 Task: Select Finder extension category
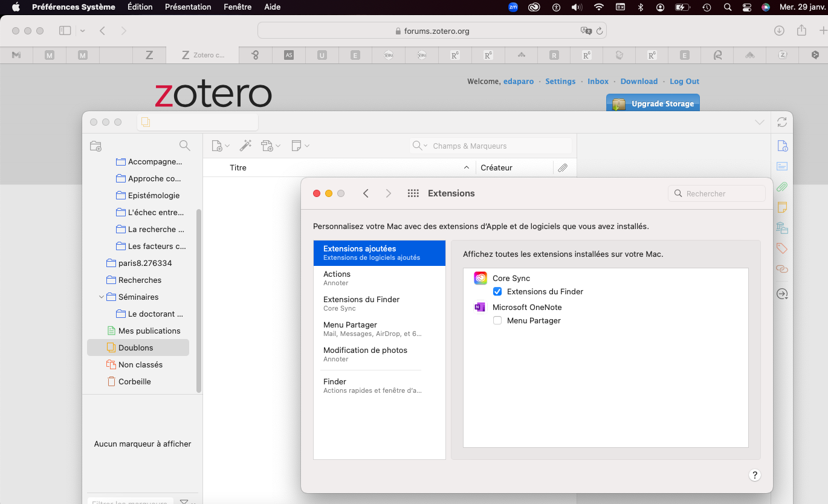click(380, 386)
